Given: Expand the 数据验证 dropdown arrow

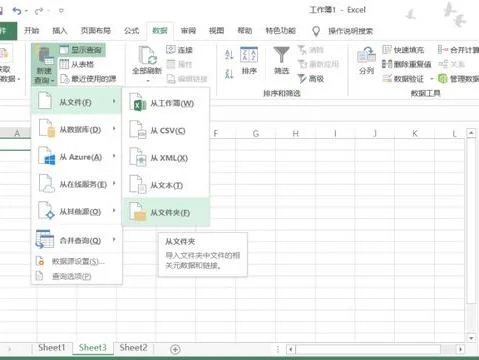Looking at the screenshot, I should tap(431, 79).
